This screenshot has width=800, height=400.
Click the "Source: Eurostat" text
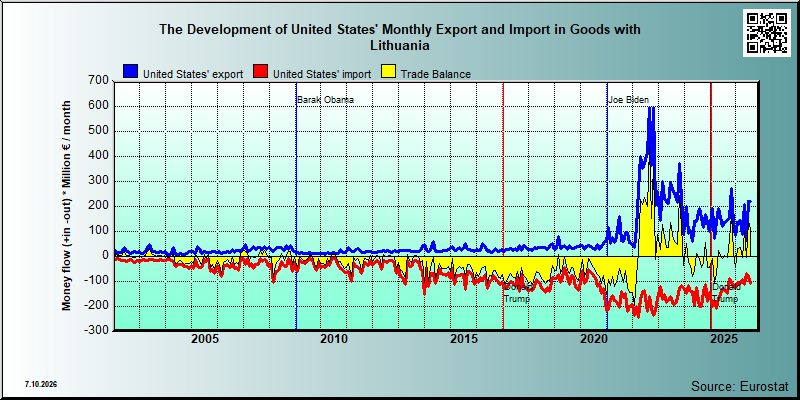click(740, 386)
